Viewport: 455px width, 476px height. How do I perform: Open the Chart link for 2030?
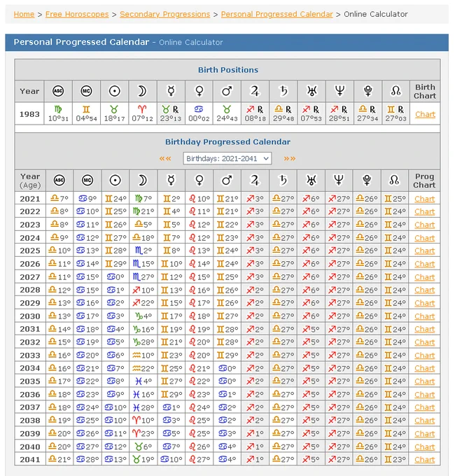(x=425, y=316)
